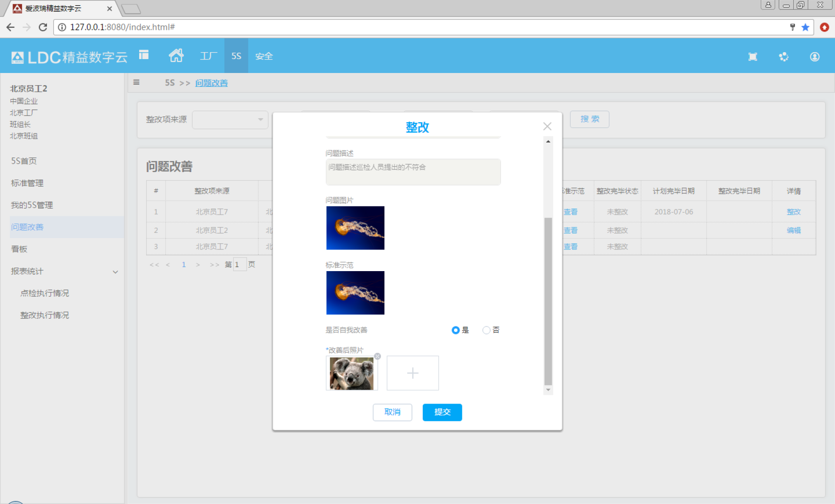
Task: Bookmark this page with the star
Action: point(805,27)
